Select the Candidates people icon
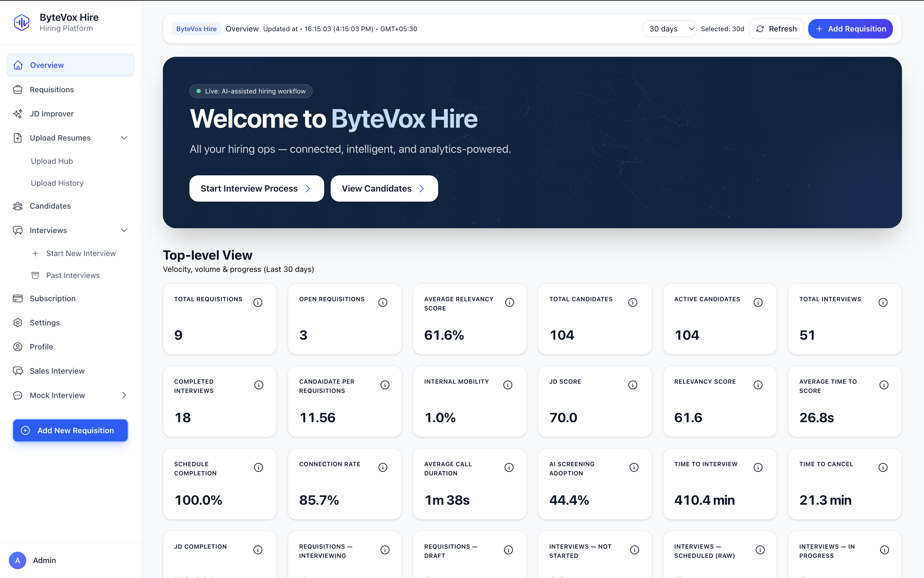The image size is (924, 578). (18, 206)
